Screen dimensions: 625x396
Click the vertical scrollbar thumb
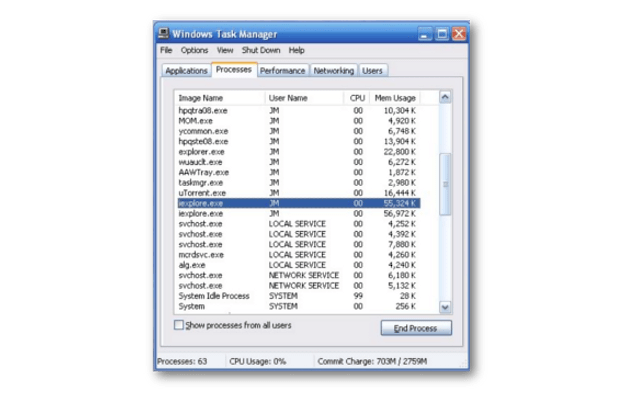(x=445, y=184)
